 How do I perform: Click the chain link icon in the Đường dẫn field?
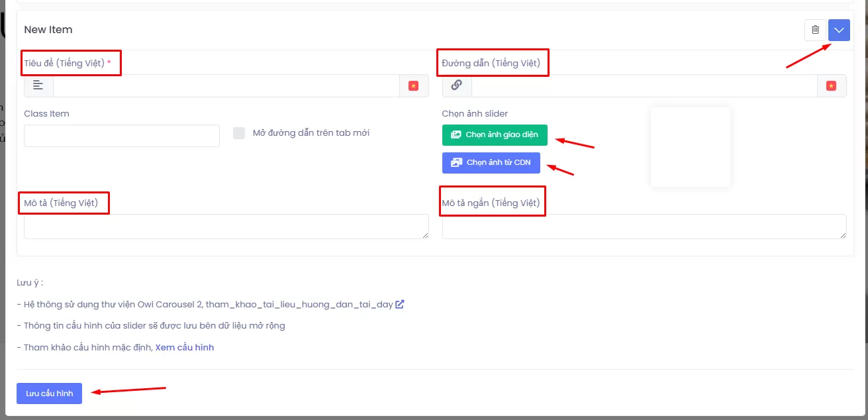tap(456, 85)
